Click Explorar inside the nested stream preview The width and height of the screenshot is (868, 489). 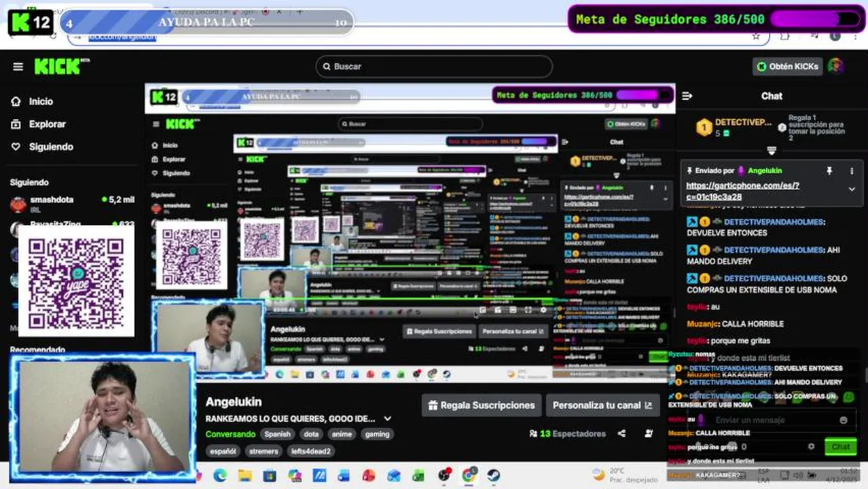[169, 159]
